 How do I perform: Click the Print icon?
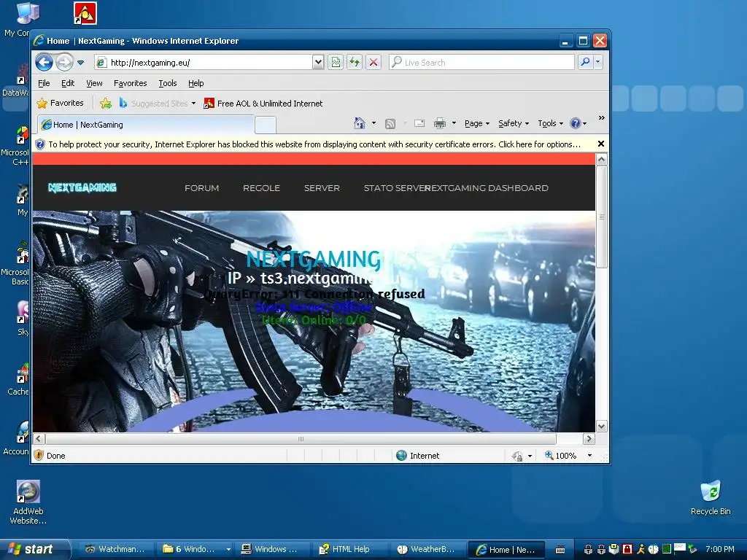click(x=440, y=123)
